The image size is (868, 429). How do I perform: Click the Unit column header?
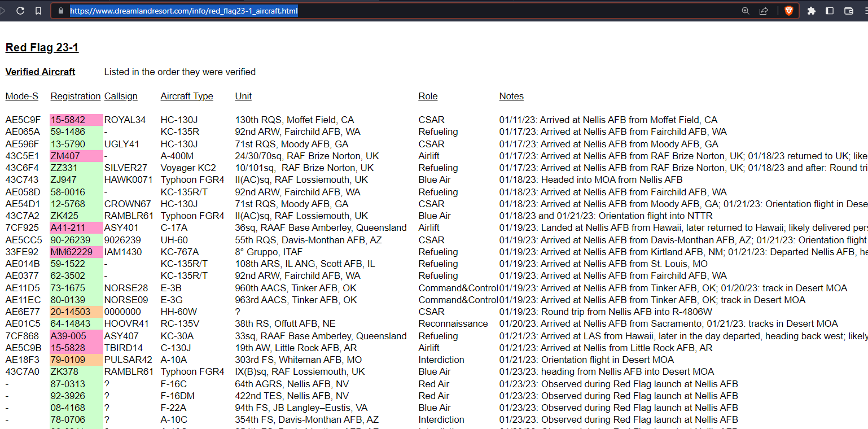point(243,96)
